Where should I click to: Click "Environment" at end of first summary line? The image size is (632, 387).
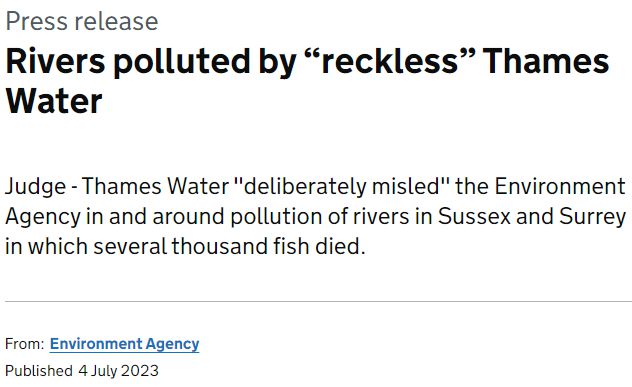pyautogui.click(x=560, y=187)
